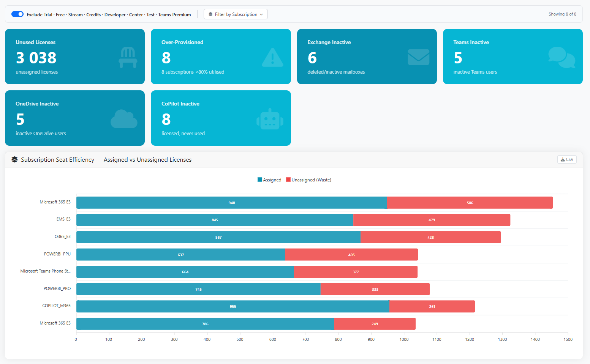
Task: Select the O365_E3 assigned bar 867
Action: (218, 237)
